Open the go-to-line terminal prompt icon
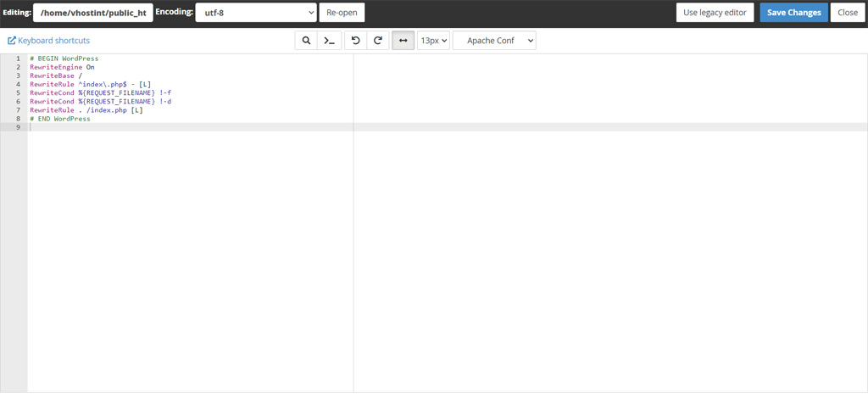Screen dimensions: 868x402 (x=330, y=41)
